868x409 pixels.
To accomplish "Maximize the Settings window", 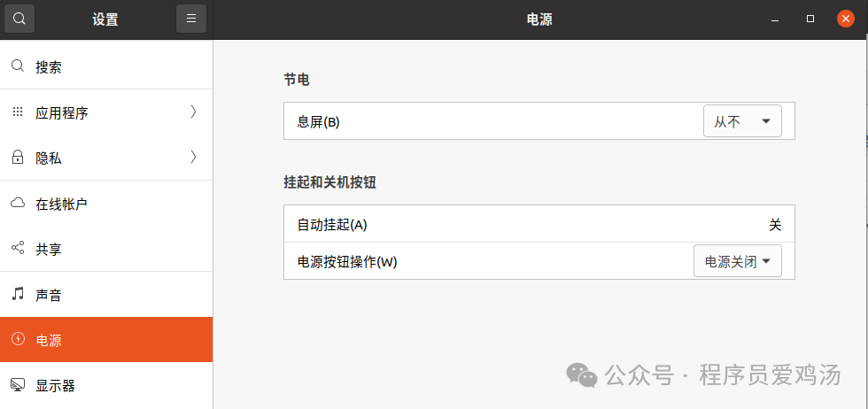I will pyautogui.click(x=810, y=19).
